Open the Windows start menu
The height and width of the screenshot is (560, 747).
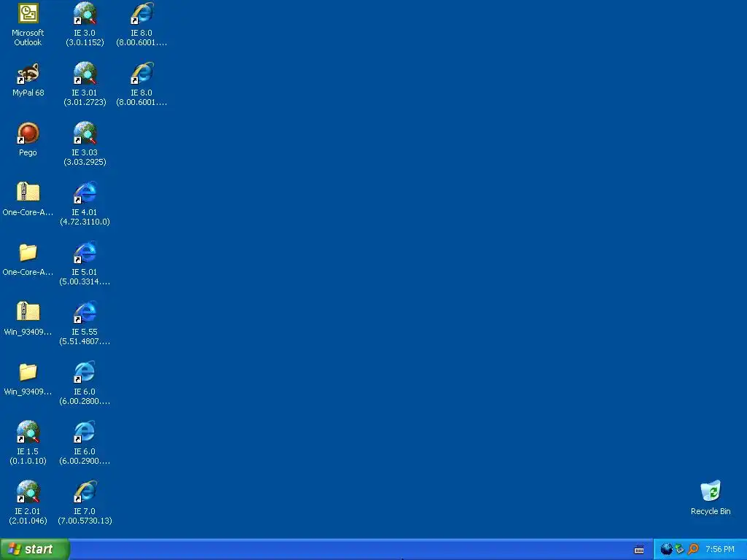[34, 549]
